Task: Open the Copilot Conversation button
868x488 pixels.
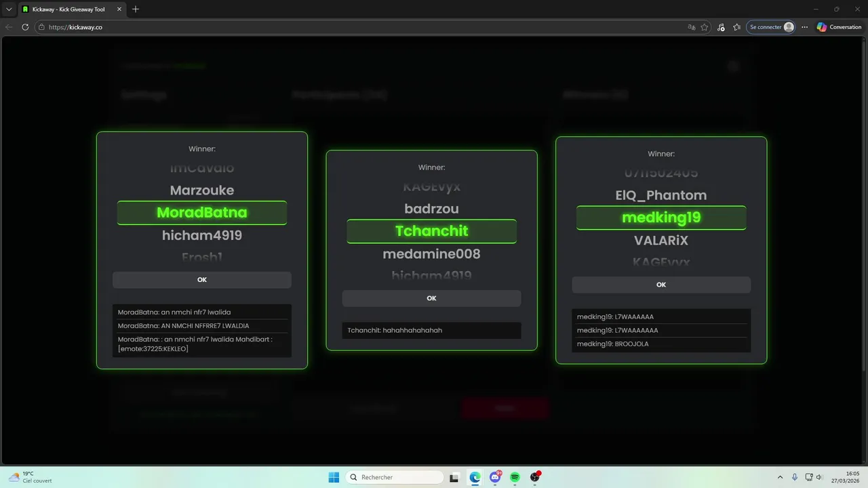Action: click(x=840, y=27)
